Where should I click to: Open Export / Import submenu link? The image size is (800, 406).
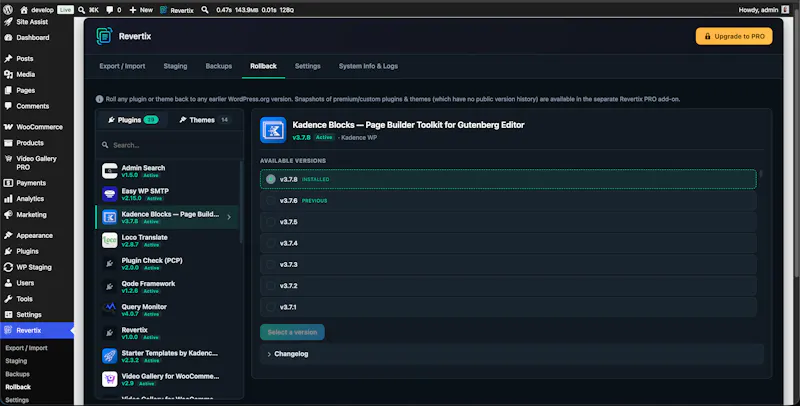tap(27, 348)
